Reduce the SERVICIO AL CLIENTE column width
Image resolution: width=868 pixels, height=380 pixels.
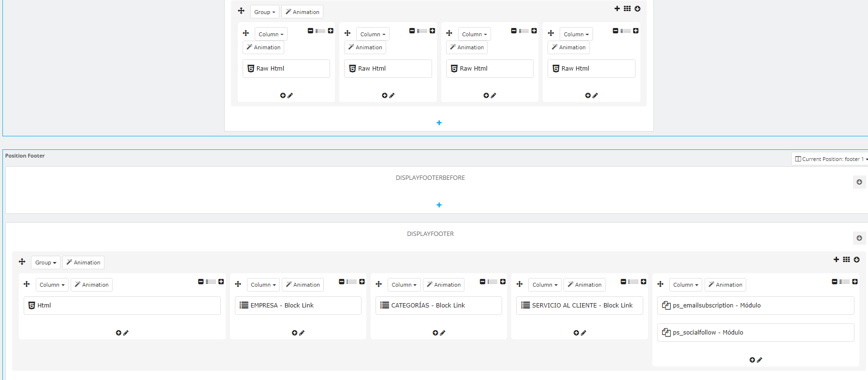[x=623, y=281]
